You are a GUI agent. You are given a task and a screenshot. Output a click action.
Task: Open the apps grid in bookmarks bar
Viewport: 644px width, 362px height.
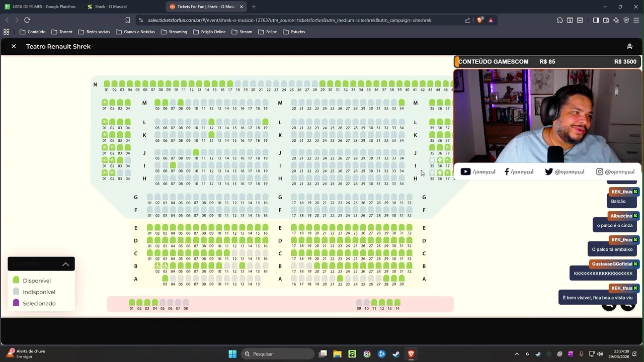tap(6, 32)
